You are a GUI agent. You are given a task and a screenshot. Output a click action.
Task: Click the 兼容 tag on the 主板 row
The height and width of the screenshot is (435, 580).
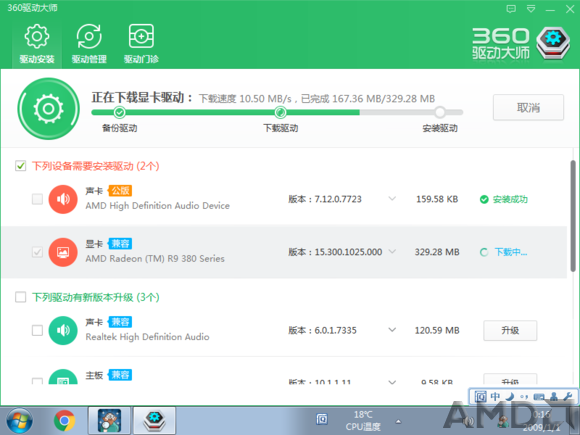point(120,375)
